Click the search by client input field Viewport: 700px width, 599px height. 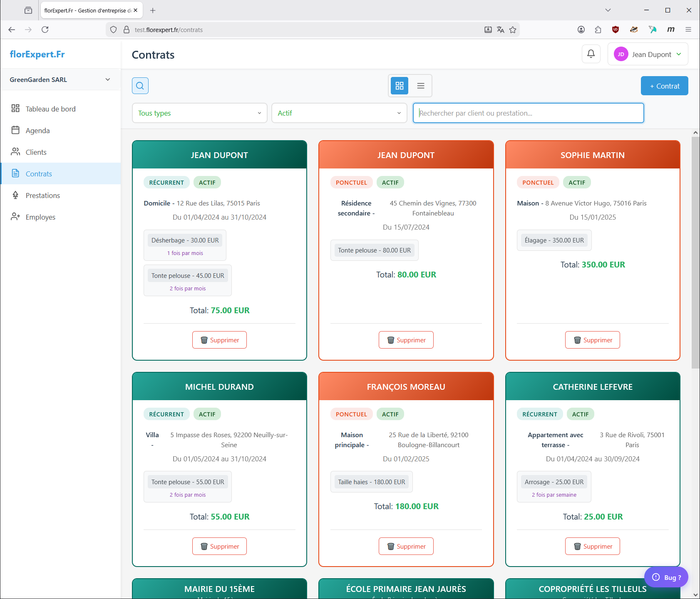(x=528, y=113)
